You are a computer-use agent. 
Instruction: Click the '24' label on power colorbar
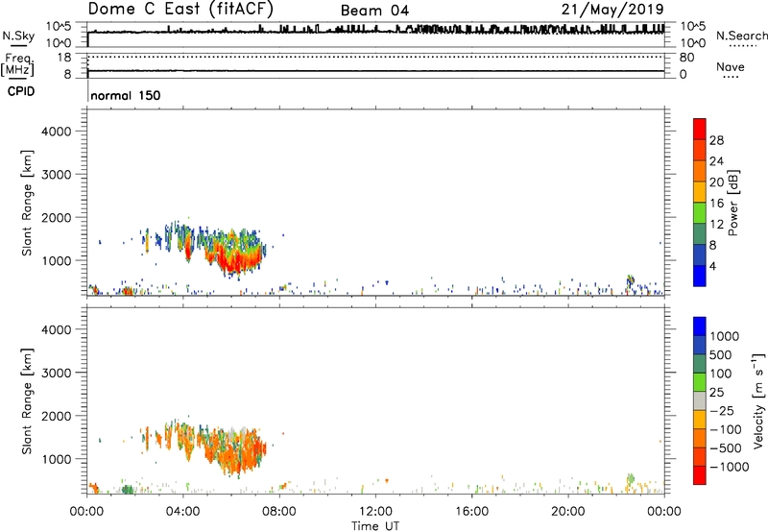tap(716, 161)
